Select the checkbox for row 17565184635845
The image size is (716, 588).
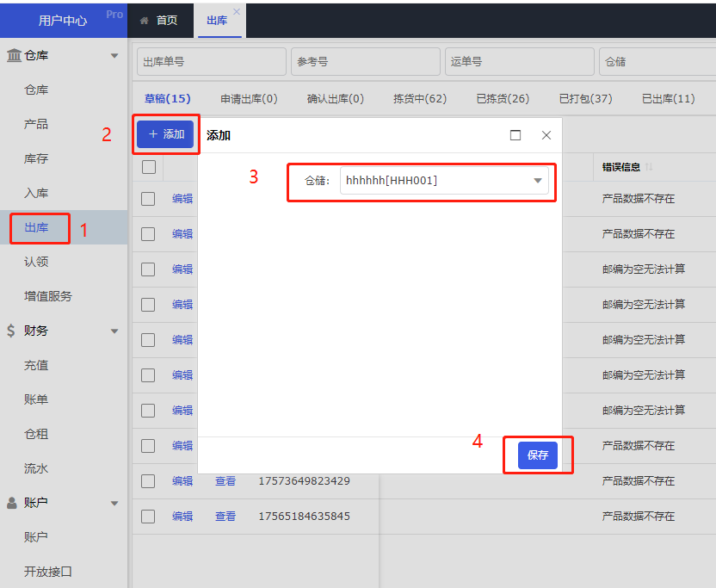pyautogui.click(x=148, y=517)
